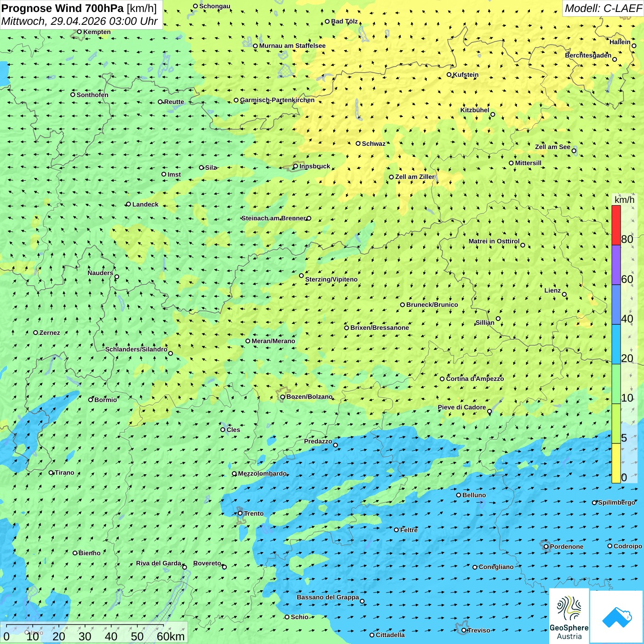Click the Zell am See marker
The width and height of the screenshot is (644, 644).
574,150
